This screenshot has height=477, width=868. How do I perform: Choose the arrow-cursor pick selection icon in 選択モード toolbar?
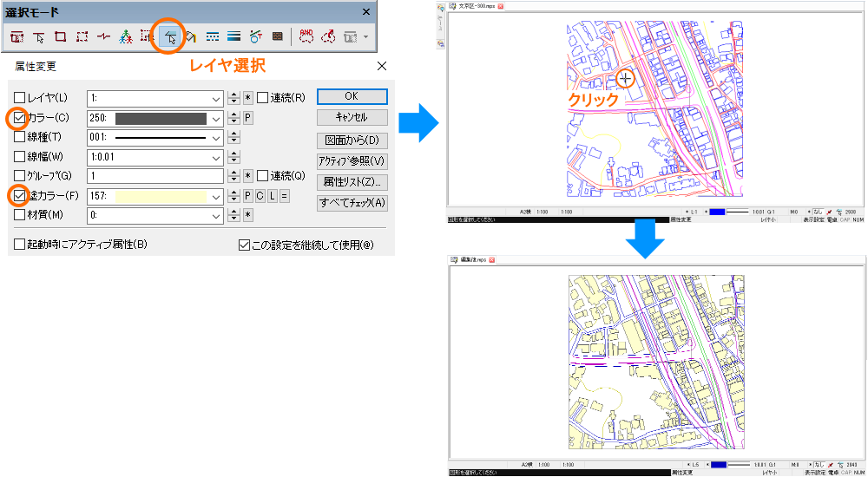click(x=39, y=37)
